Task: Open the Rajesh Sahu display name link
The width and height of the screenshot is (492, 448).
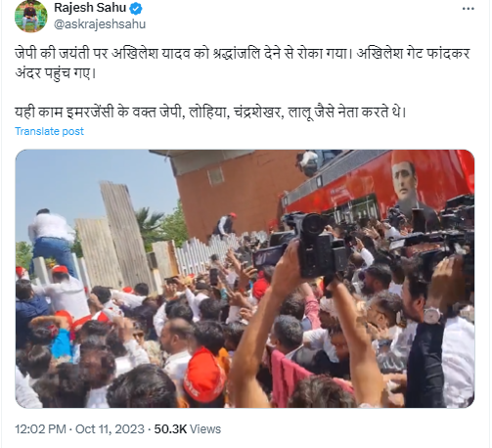Action: tap(90, 8)
